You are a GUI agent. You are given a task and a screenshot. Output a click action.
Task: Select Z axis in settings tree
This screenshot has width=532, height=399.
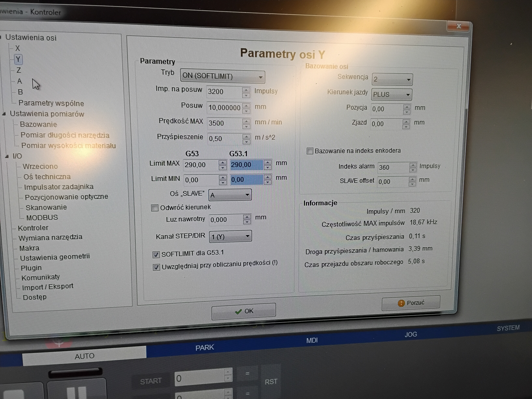[x=19, y=70]
